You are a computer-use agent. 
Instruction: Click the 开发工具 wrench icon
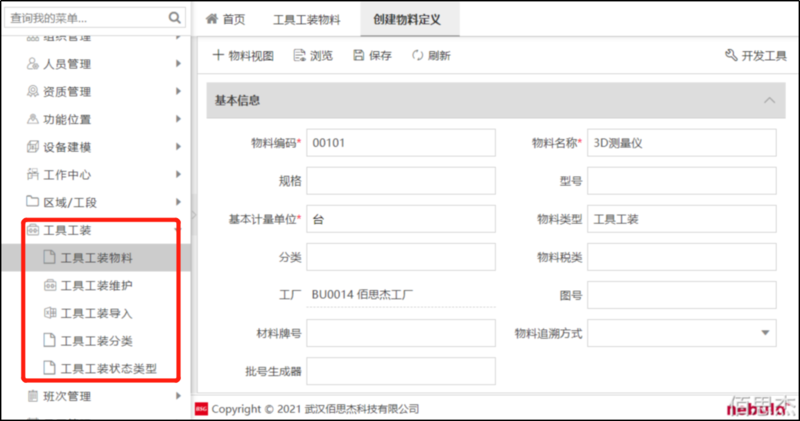pos(731,55)
